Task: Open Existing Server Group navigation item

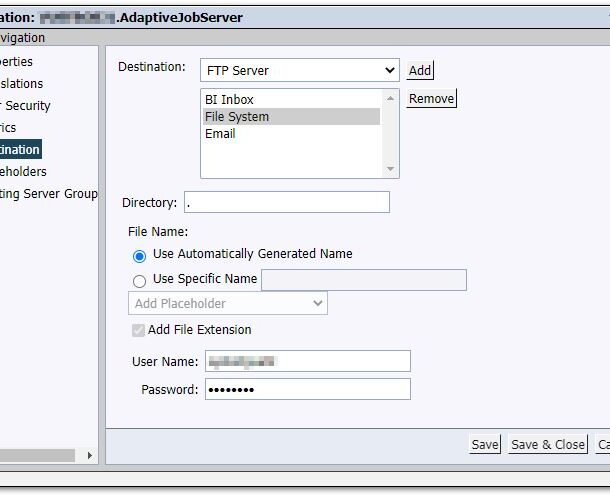Action: click(49, 194)
